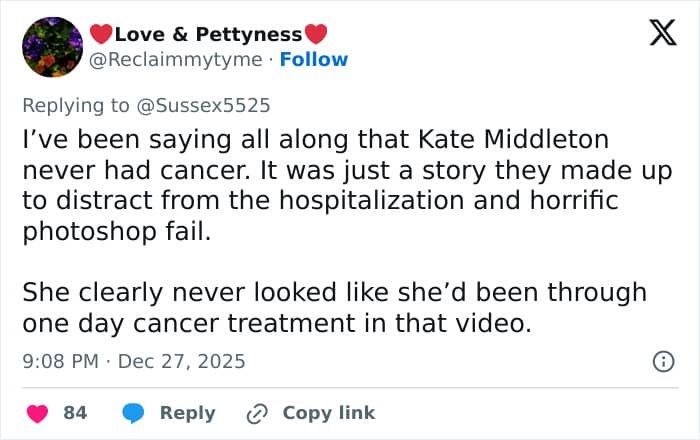This screenshot has height=440, width=700.
Task: Like the tweet with the heart icon
Action: (x=36, y=413)
